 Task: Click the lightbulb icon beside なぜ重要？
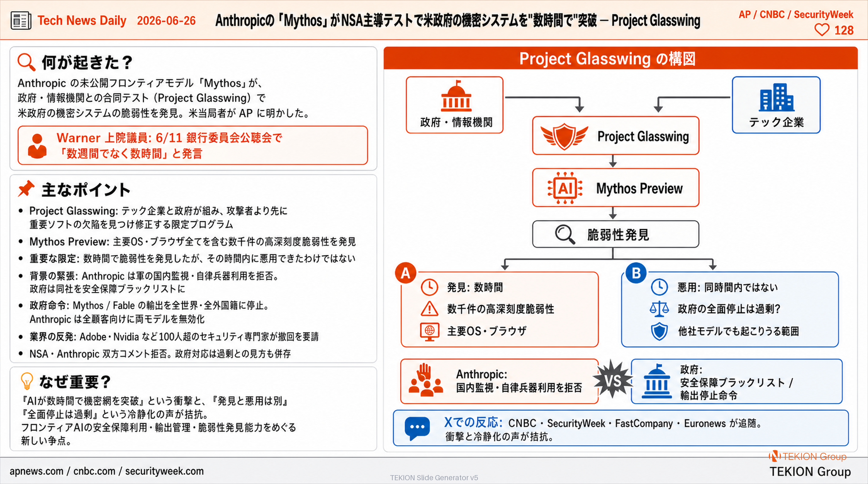click(x=26, y=381)
